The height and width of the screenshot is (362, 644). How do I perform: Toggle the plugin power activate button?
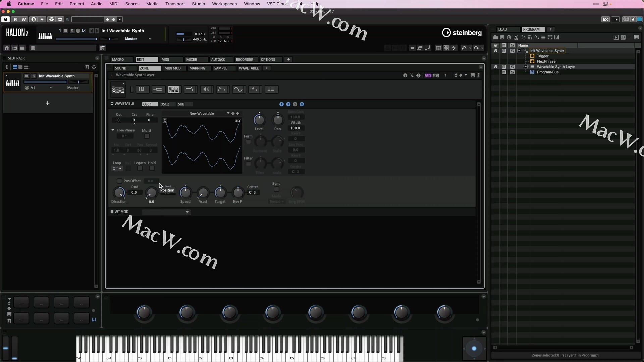point(5,19)
